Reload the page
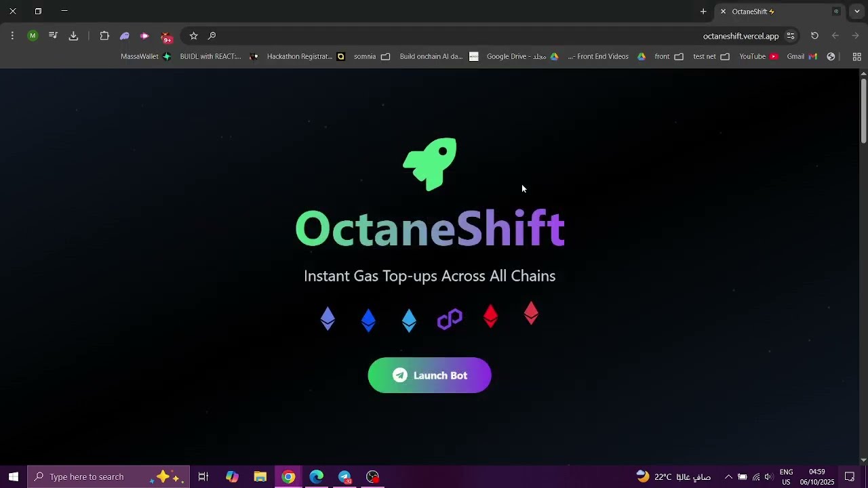 815,36
